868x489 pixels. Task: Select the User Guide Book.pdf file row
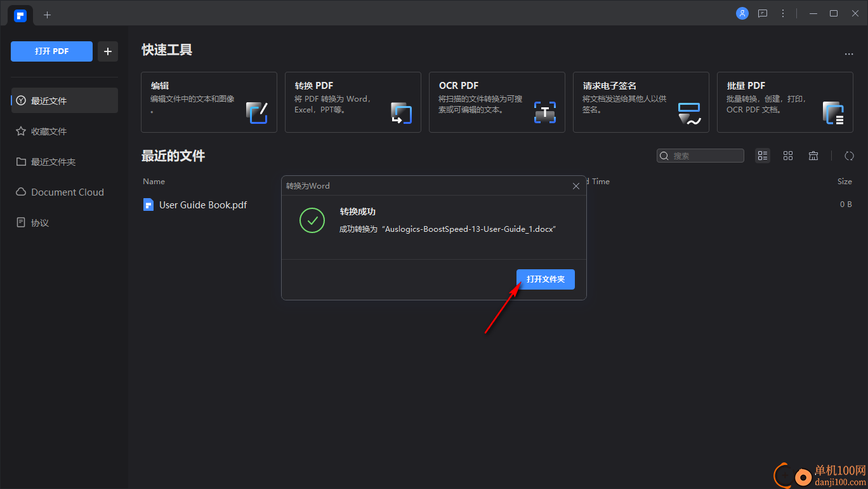click(x=497, y=204)
